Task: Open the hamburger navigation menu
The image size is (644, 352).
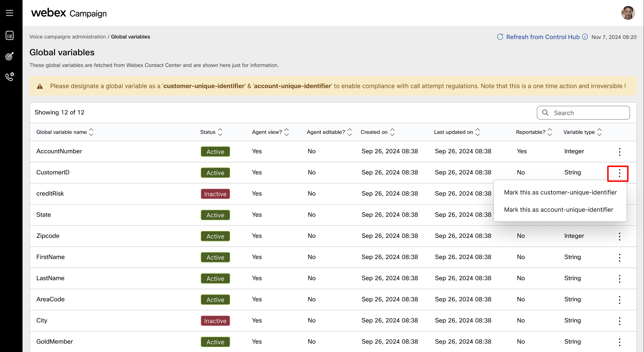Action: pos(10,13)
